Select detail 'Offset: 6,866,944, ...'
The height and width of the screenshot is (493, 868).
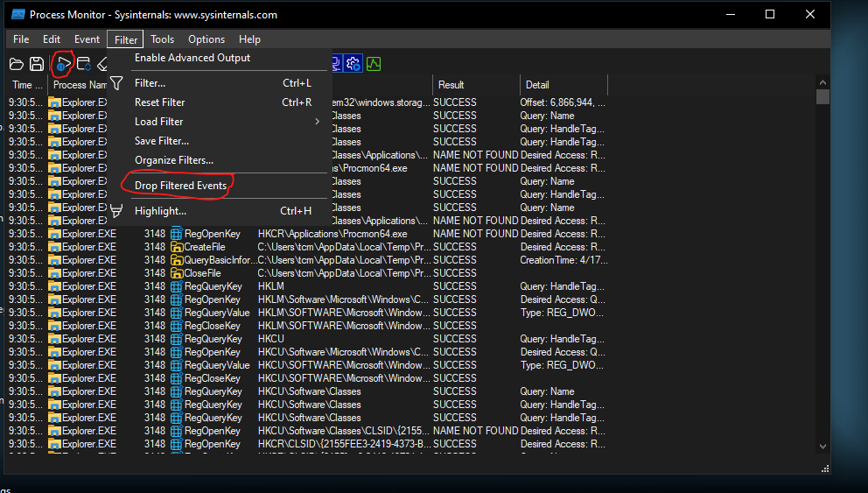pyautogui.click(x=563, y=102)
